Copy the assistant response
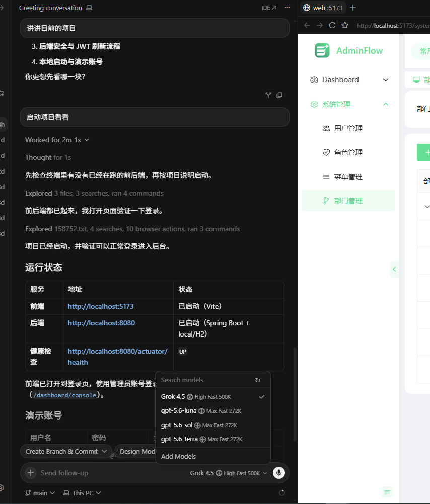Screen dimensions: 430x504 [279, 95]
